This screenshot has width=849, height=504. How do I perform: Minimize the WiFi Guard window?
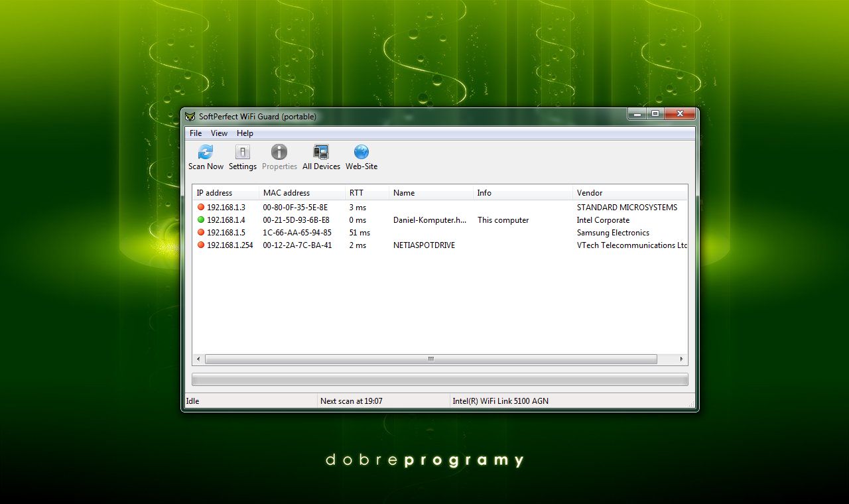[x=637, y=114]
